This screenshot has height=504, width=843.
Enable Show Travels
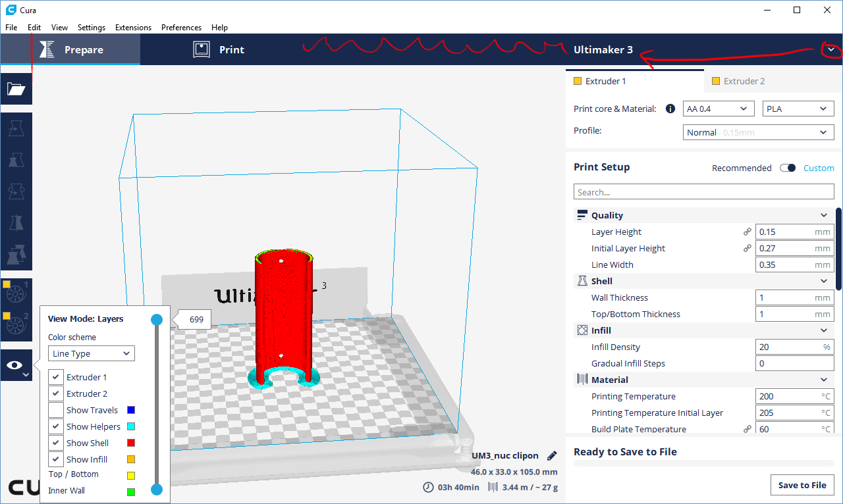point(56,409)
